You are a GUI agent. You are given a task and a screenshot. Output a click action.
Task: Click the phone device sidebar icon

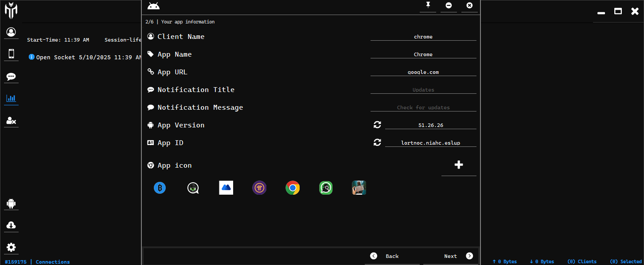coord(11,54)
